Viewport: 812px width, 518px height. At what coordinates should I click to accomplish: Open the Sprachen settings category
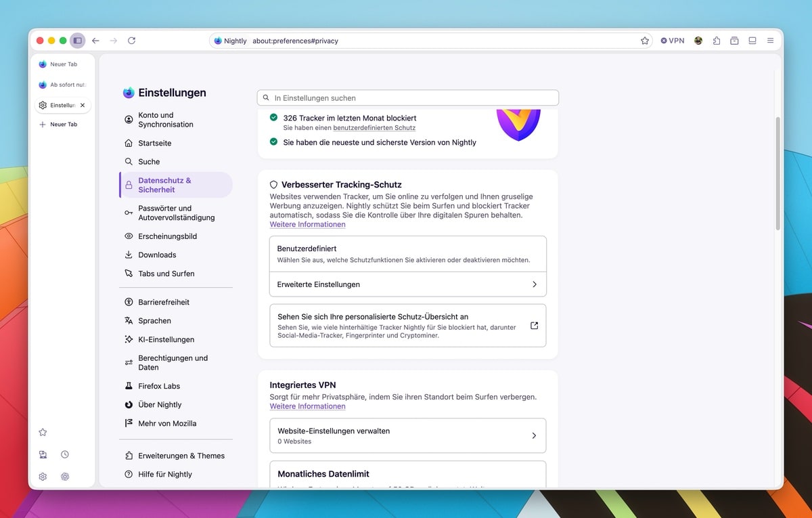(176, 321)
